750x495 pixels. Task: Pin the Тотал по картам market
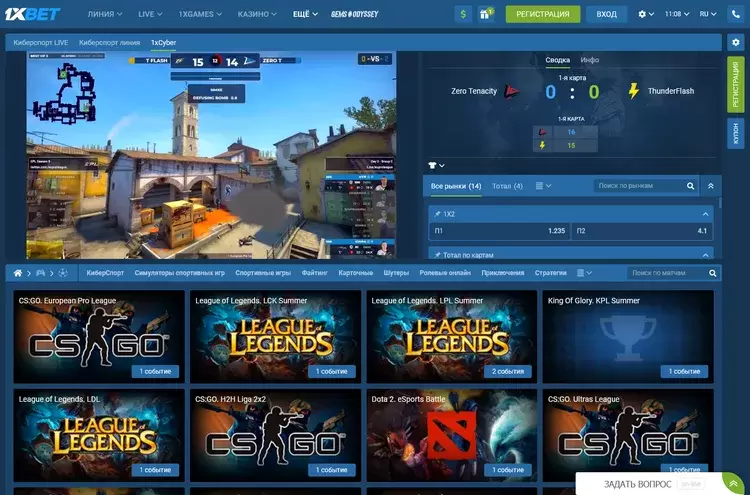(x=437, y=255)
